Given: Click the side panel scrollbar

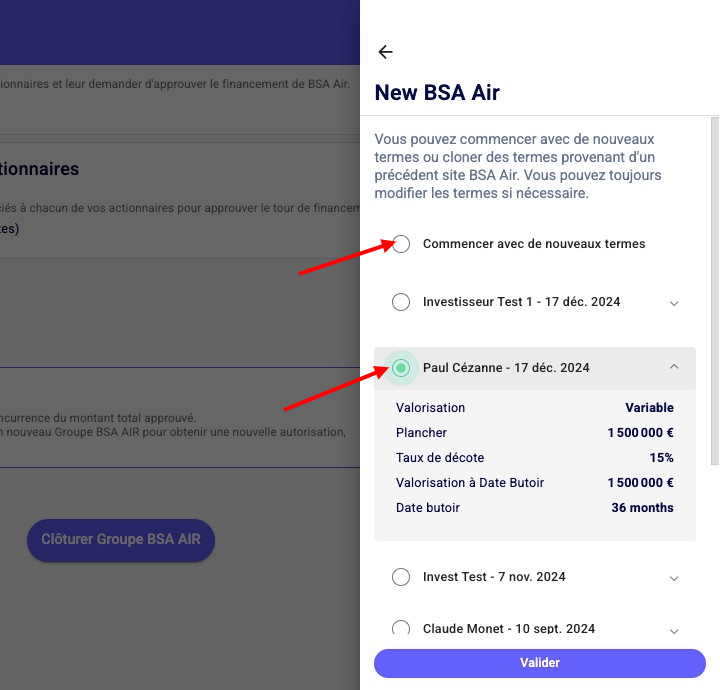Looking at the screenshot, I should (714, 300).
